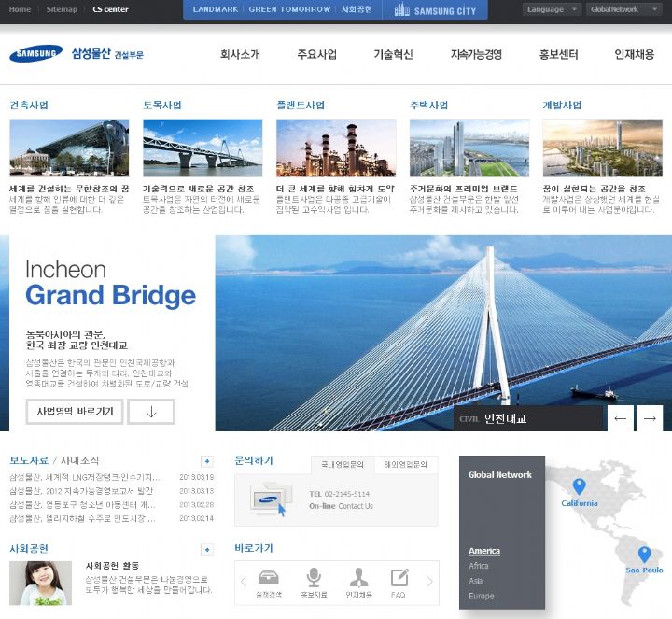This screenshot has width=672, height=619.
Task: Select America in Global Network
Action: click(484, 551)
